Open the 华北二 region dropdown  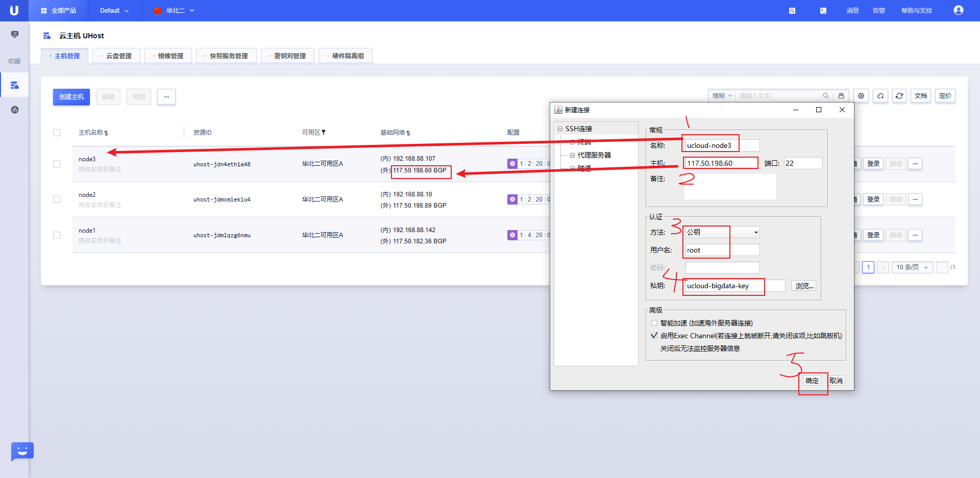click(x=174, y=10)
